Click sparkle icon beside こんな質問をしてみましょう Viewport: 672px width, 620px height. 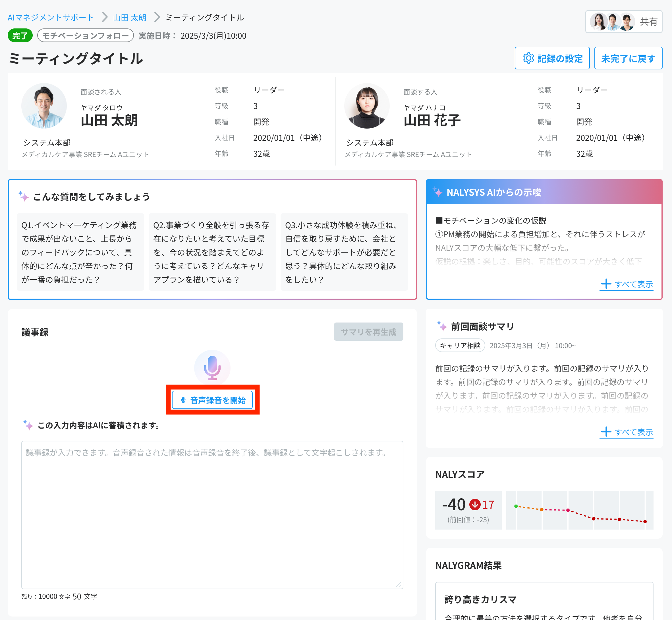click(24, 196)
